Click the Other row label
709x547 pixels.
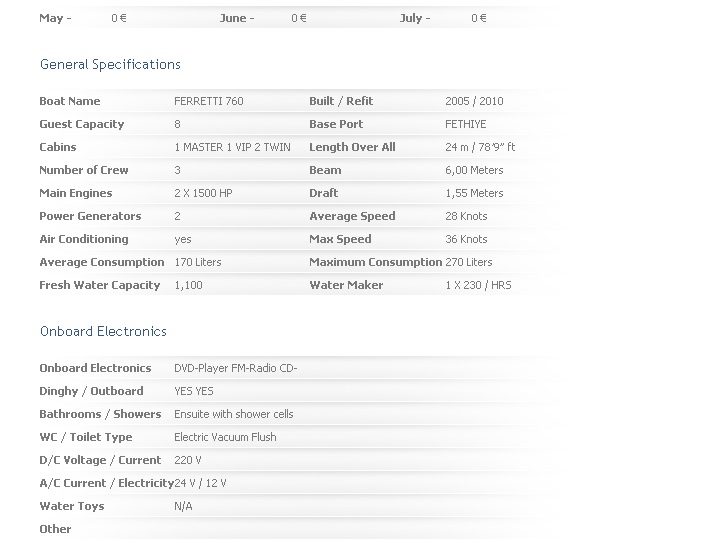click(x=55, y=529)
